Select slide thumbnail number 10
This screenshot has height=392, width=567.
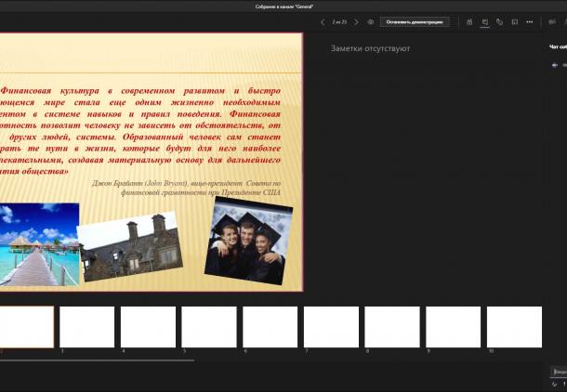(514, 327)
